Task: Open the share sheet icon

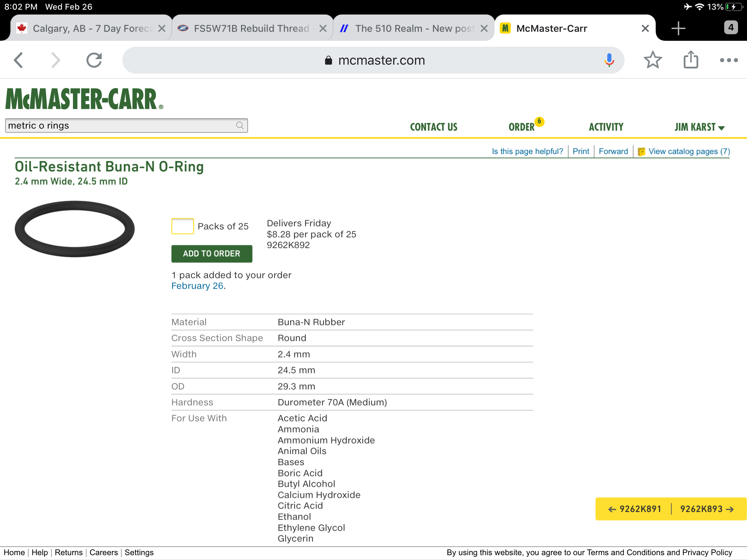Action: pyautogui.click(x=691, y=59)
